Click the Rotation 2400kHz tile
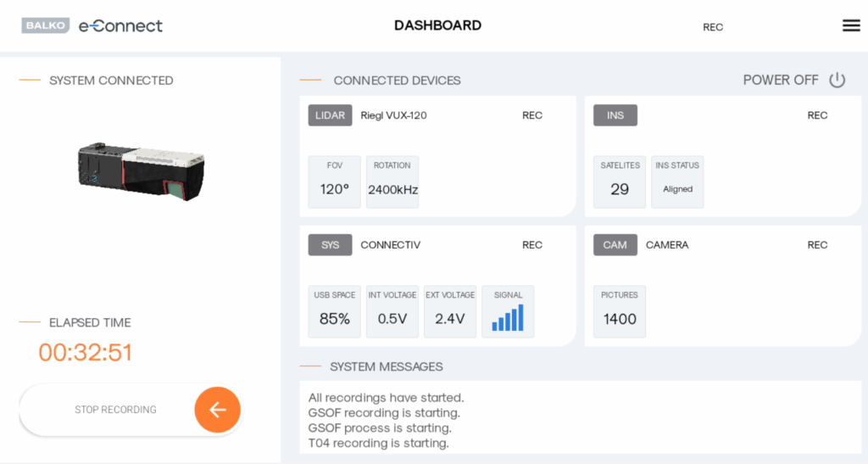This screenshot has width=868, height=464. pos(392,182)
